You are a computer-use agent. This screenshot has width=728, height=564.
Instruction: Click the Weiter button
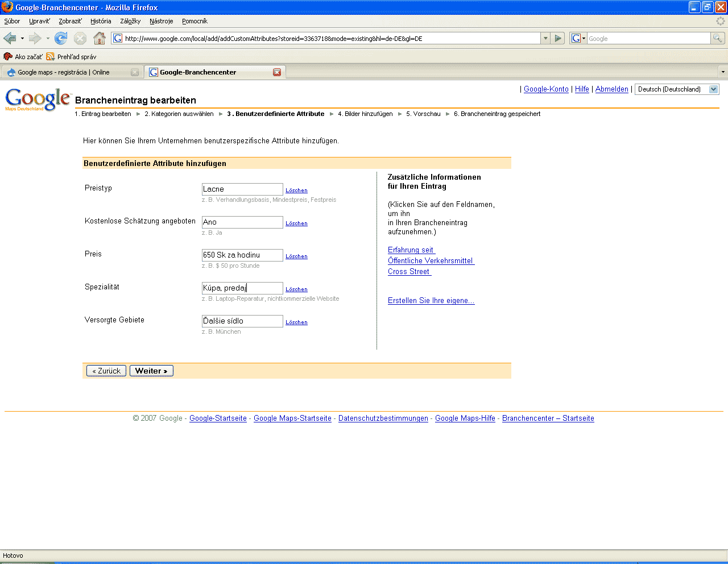pos(151,371)
